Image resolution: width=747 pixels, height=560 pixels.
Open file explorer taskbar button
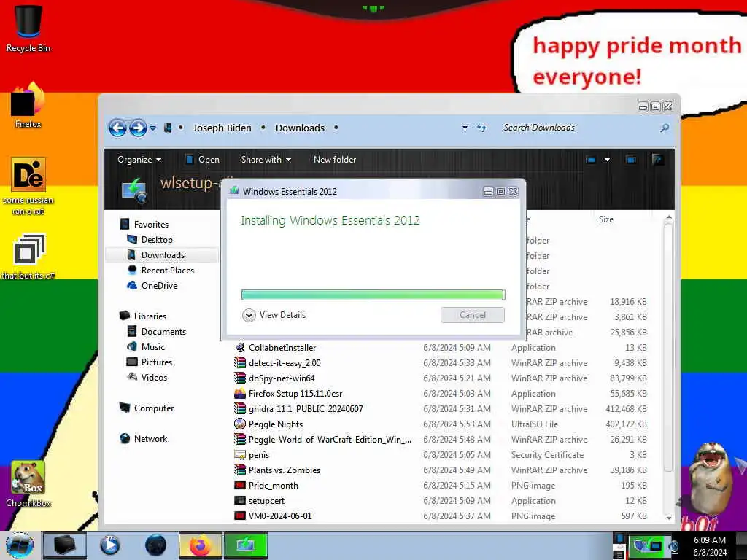pos(65,545)
